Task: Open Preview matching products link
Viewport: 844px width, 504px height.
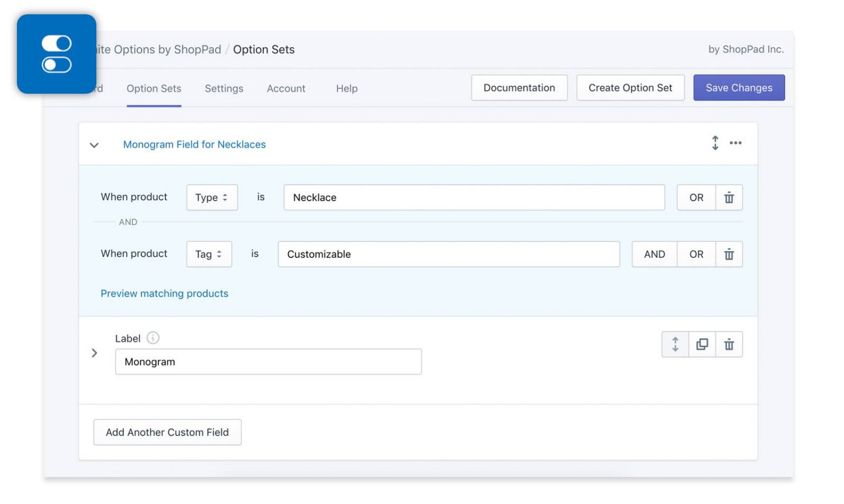Action: 165,293
